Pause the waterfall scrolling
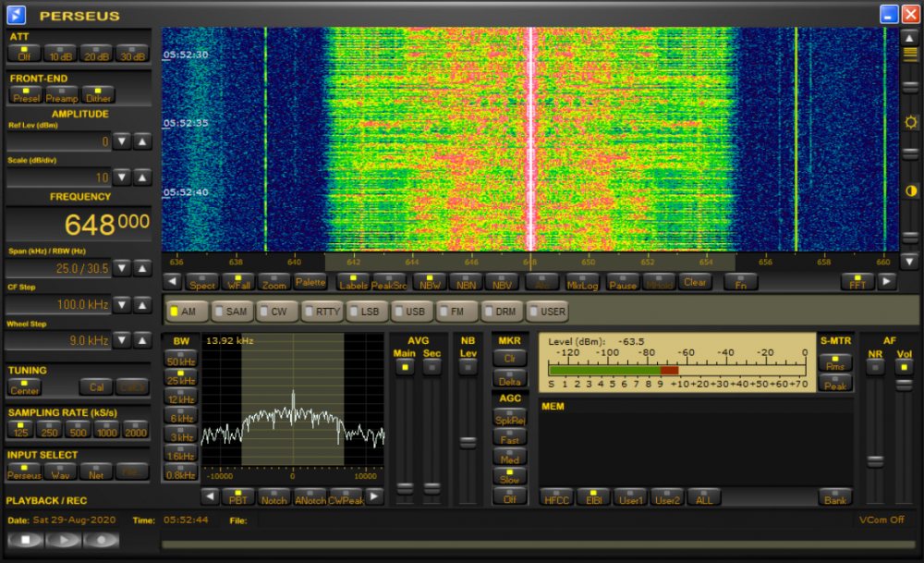The height and width of the screenshot is (563, 924). [623, 283]
